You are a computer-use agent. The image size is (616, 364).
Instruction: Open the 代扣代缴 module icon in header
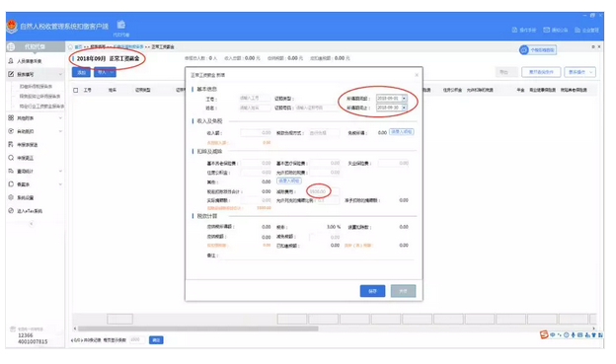click(x=121, y=25)
